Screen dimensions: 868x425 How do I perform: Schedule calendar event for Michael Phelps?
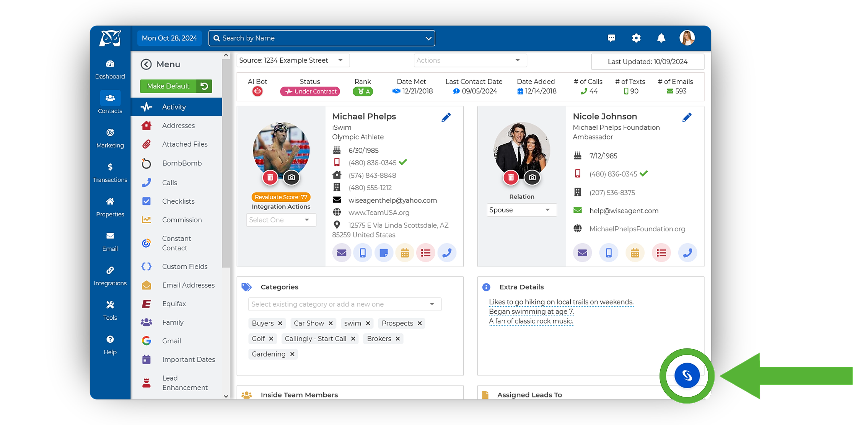[405, 253]
